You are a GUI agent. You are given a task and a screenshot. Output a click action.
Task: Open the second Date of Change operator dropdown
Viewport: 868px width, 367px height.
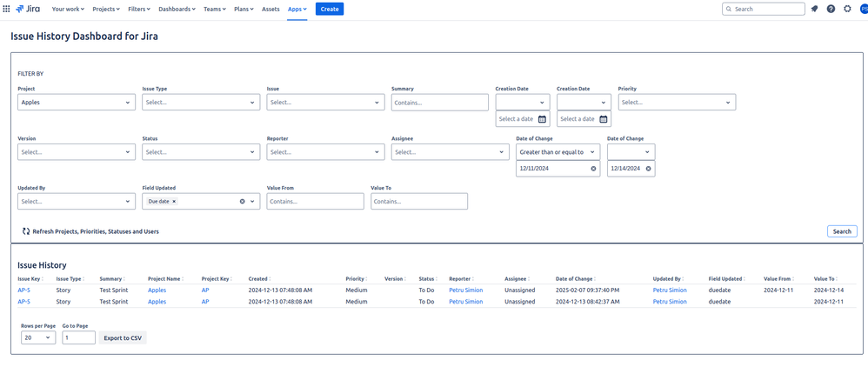click(631, 152)
